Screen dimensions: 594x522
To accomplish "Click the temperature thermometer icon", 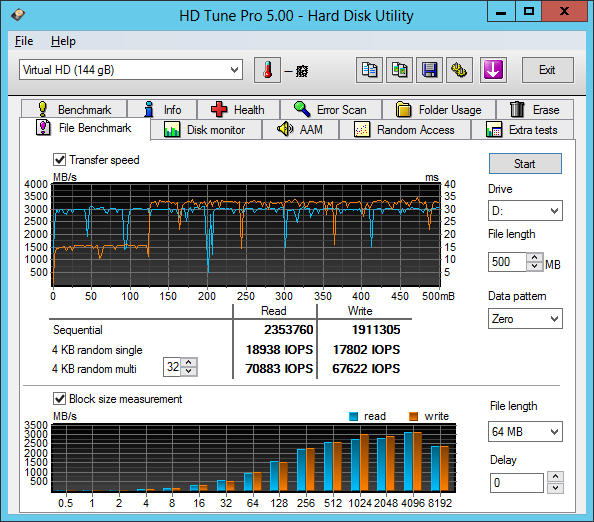I will point(267,70).
